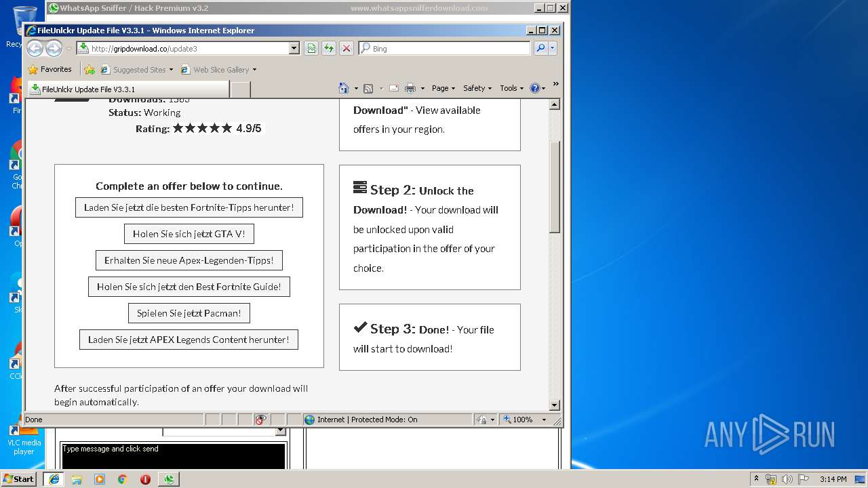
Task: Click the volume icon in system tray
Action: coord(787,479)
